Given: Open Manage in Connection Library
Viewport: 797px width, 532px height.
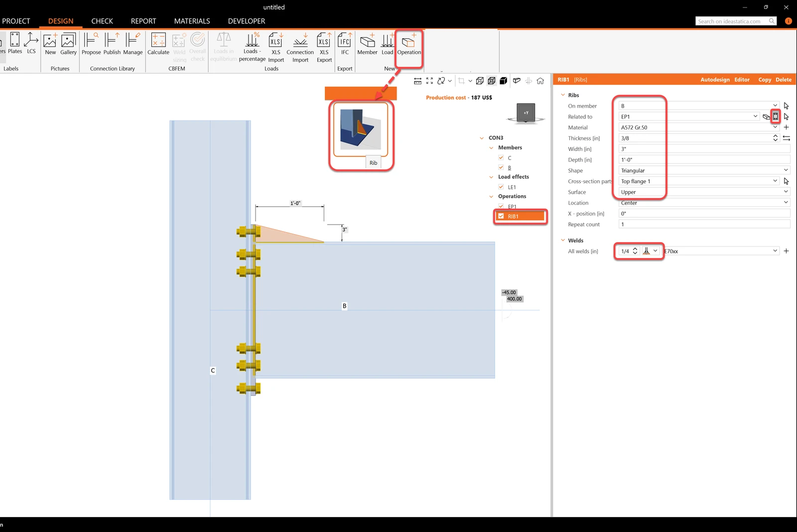Looking at the screenshot, I should (133, 44).
